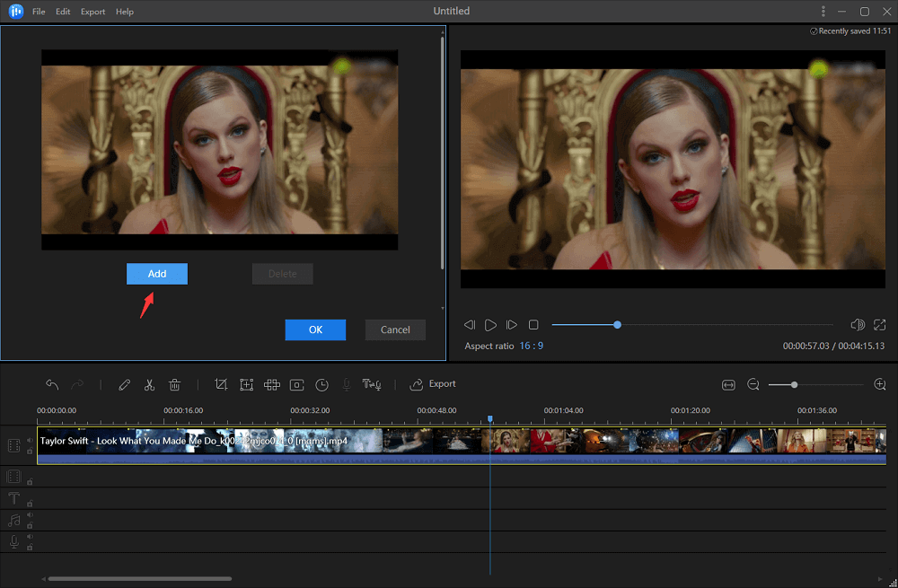Zoom in the timeline with plus magnifier
898x588 pixels.
(880, 384)
